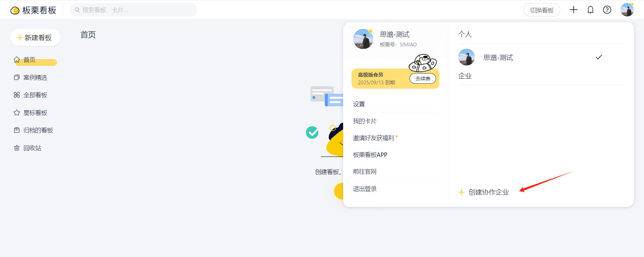644x257 pixels.
Task: Open 星标看板 starred boards
Action: [35, 113]
